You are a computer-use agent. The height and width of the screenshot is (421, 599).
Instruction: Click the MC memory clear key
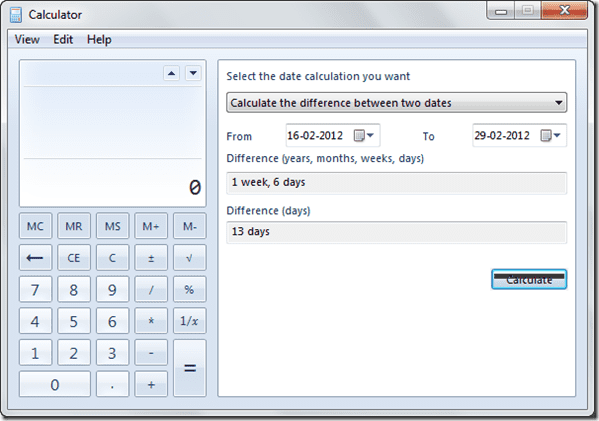pyautogui.click(x=35, y=226)
